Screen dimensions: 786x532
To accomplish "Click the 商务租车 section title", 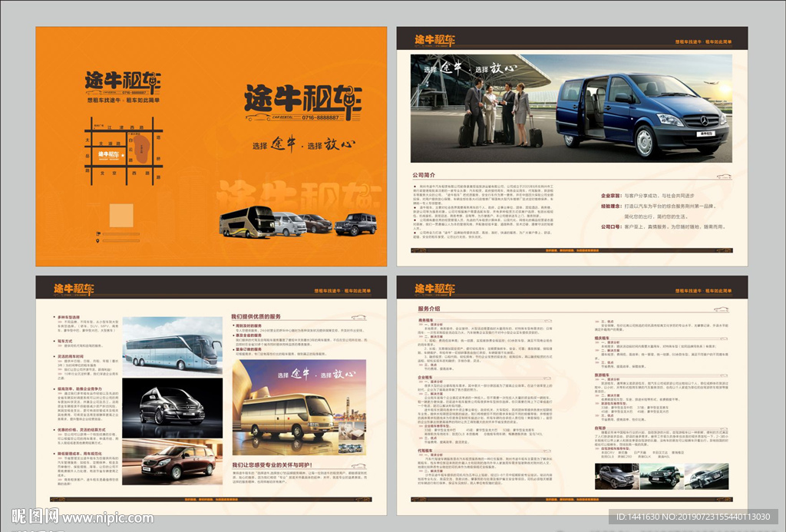I will 425,320.
